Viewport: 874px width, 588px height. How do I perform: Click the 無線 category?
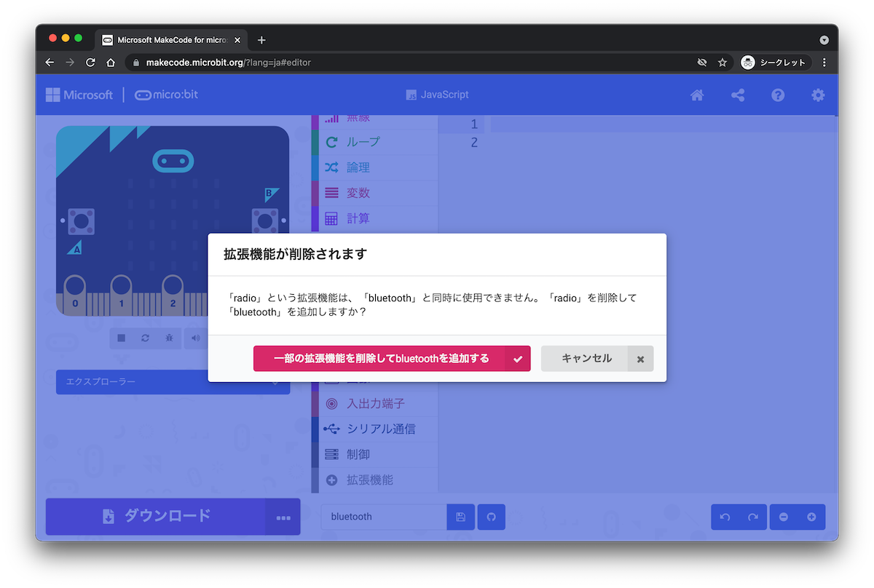(x=374, y=120)
